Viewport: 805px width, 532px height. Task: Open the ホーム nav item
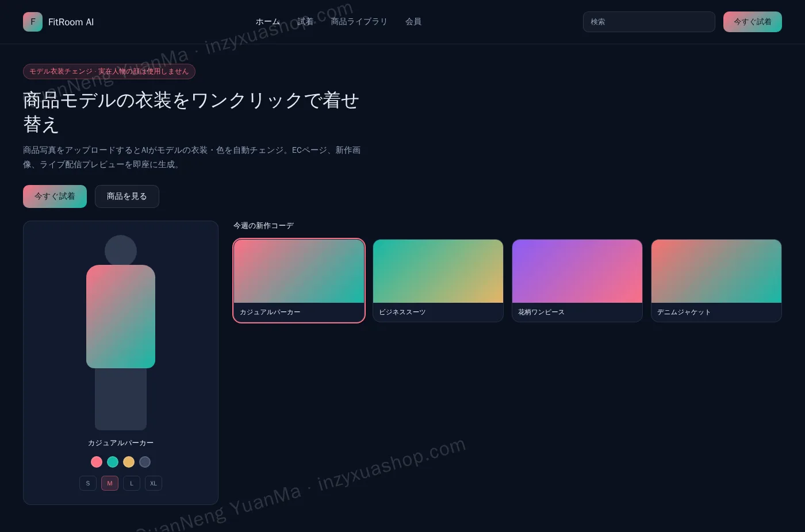point(268,22)
